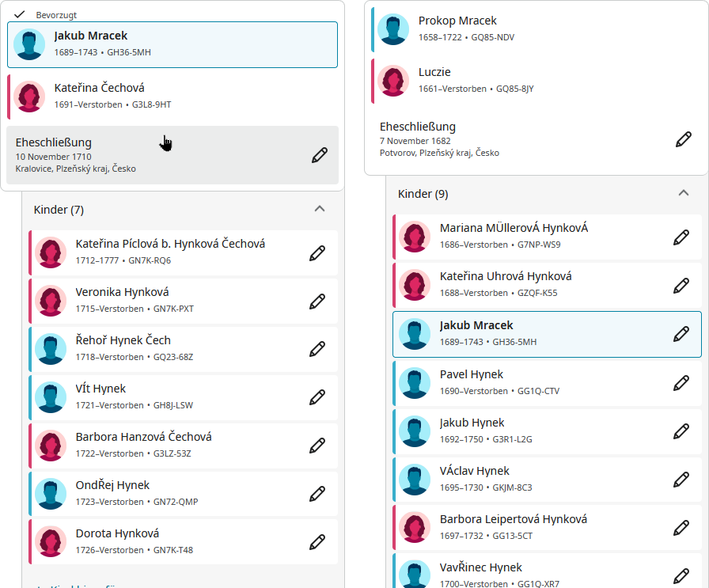The image size is (709, 588).
Task: Open Jakub Mracek 1689–1743 preferred parent card
Action: [173, 45]
